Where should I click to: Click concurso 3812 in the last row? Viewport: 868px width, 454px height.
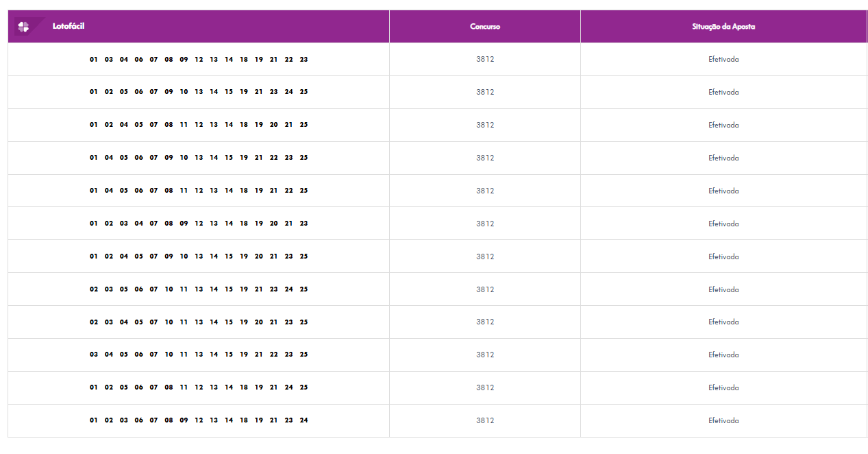[485, 420]
